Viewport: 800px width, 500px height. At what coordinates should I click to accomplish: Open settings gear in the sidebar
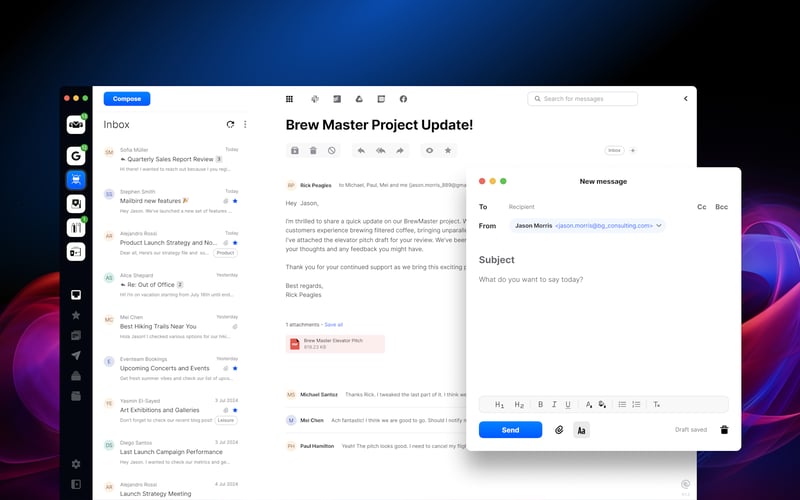[76, 464]
